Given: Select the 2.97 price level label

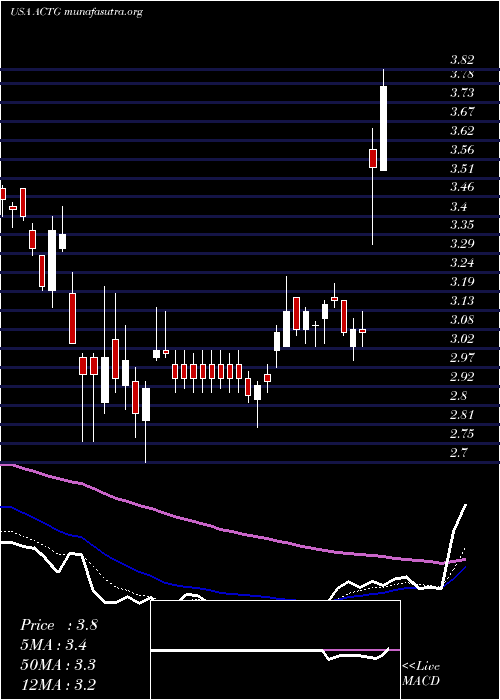Looking at the screenshot, I should (462, 358).
